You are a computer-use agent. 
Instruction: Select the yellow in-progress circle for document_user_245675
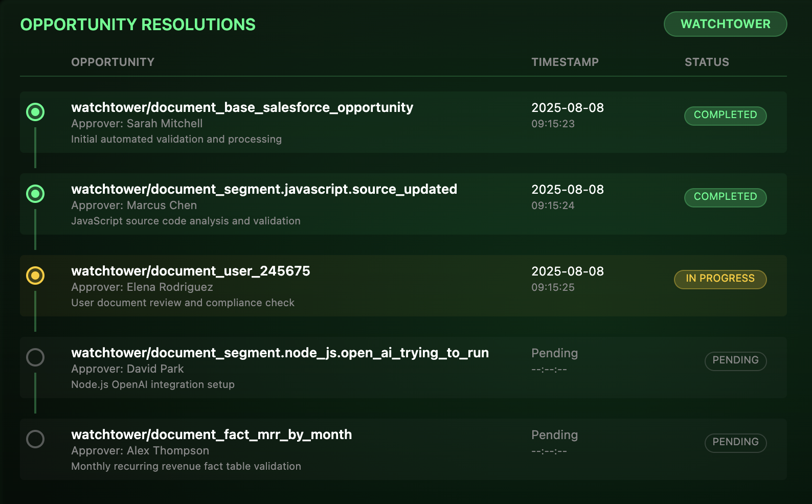[x=35, y=276]
